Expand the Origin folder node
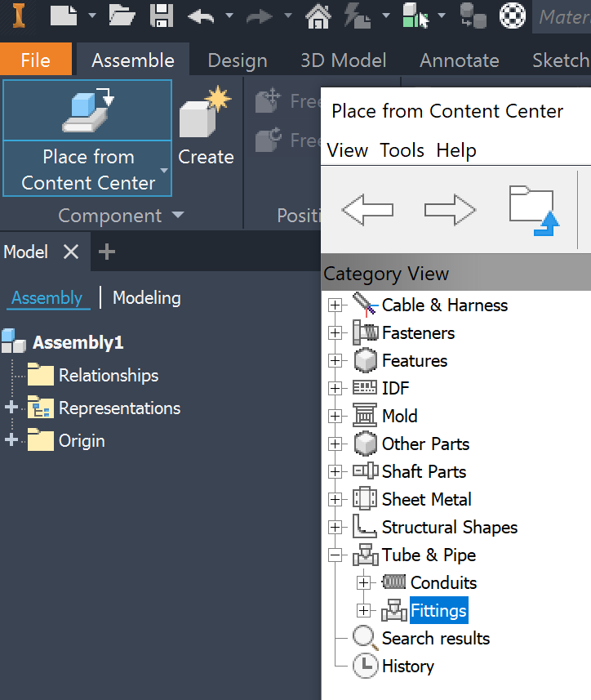 (x=11, y=440)
